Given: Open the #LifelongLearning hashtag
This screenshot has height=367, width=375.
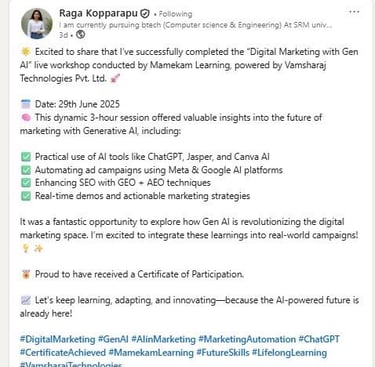Looking at the screenshot, I should [x=289, y=353].
